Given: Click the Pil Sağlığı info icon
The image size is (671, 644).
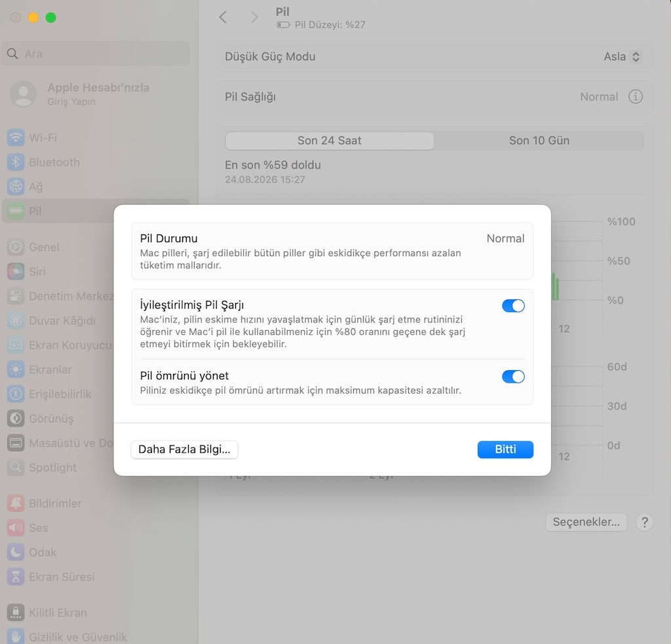Looking at the screenshot, I should (636, 97).
